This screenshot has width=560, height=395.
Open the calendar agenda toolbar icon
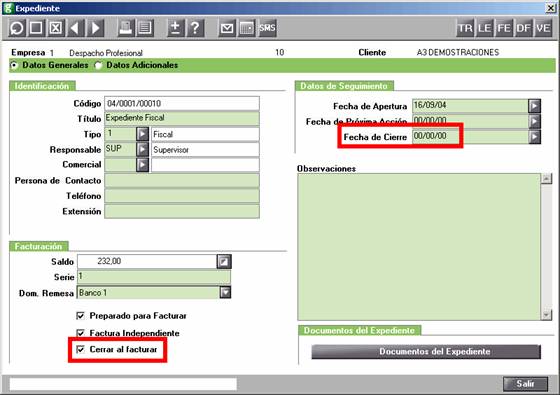pyautogui.click(x=246, y=28)
